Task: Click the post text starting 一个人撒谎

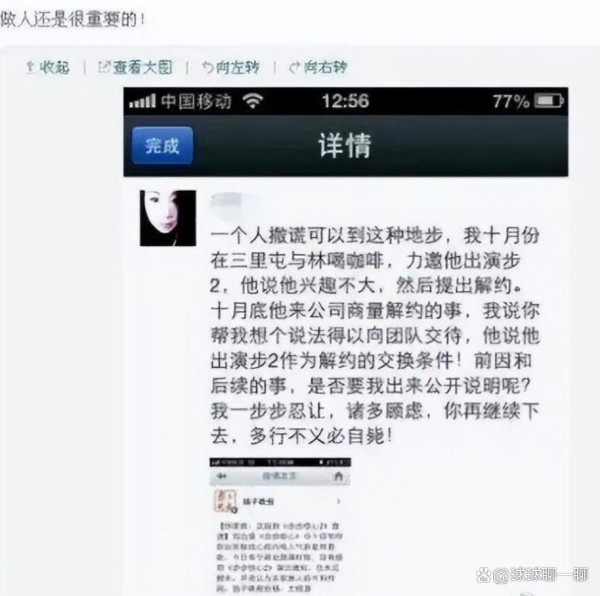Action: [375, 335]
